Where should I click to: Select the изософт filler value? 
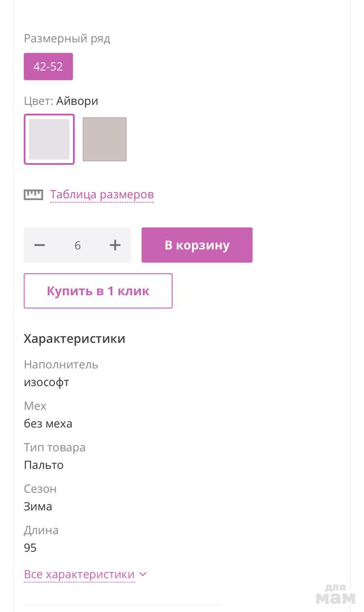46,382
